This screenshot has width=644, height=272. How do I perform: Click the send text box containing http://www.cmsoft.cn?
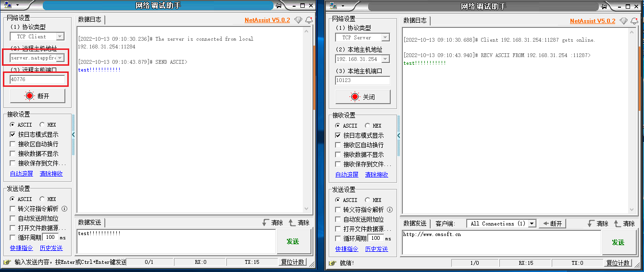501,243
